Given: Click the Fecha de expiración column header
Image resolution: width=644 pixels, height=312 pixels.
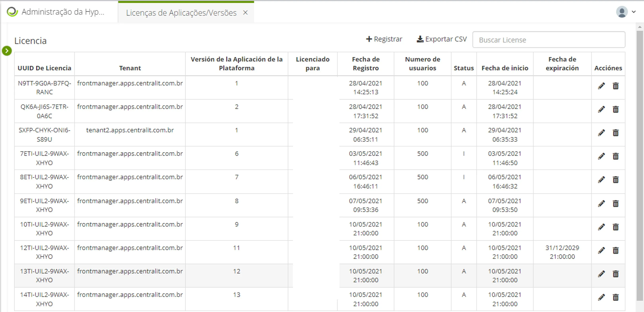Looking at the screenshot, I should pos(562,64).
